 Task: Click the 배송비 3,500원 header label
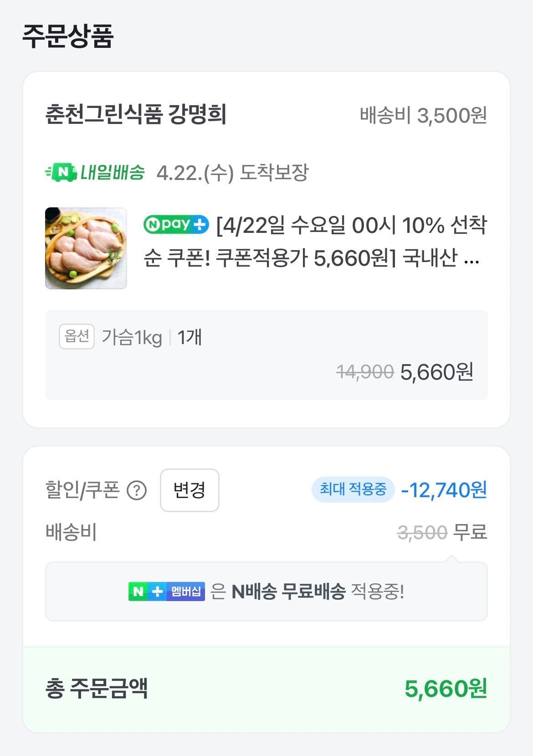[x=423, y=115]
